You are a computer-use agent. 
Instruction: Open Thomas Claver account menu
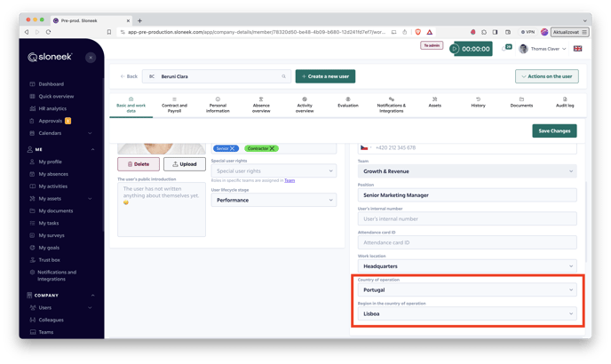[x=543, y=49]
